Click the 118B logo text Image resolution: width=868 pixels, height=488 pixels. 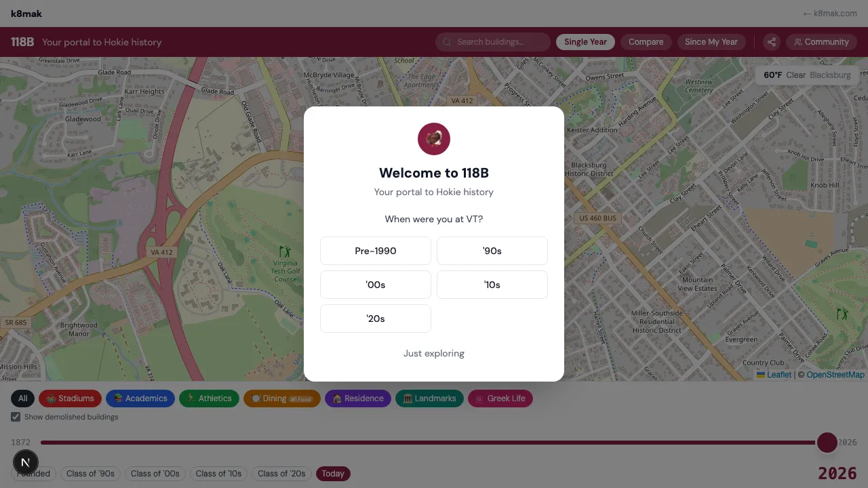[x=22, y=42]
